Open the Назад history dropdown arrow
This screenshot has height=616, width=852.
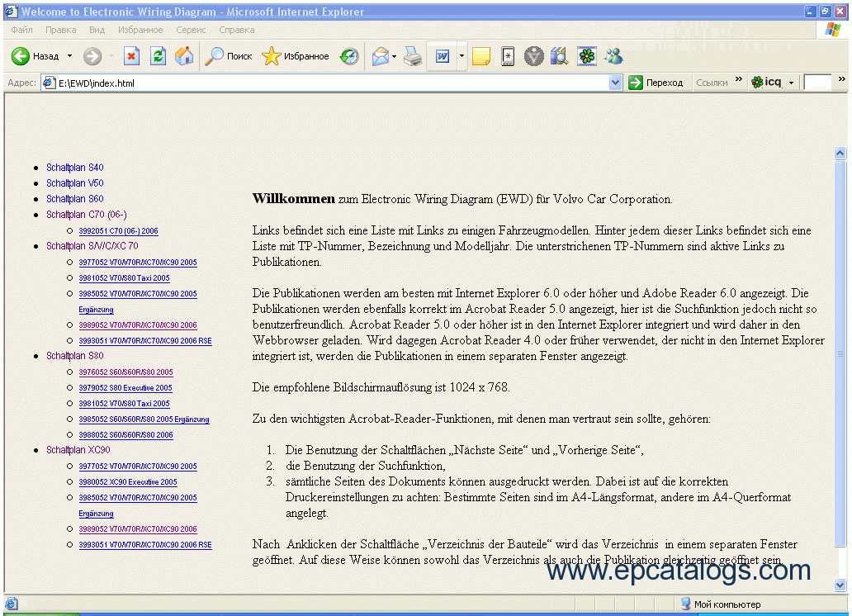(69, 56)
